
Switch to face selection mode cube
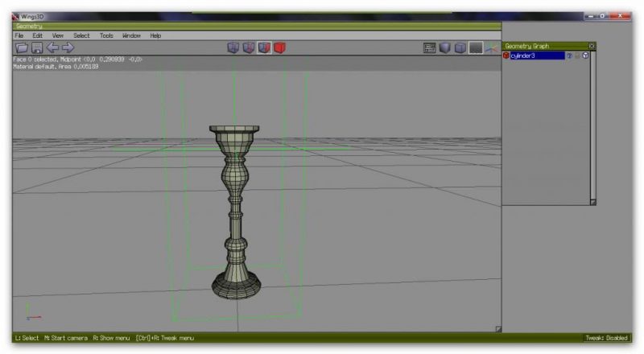tap(264, 48)
